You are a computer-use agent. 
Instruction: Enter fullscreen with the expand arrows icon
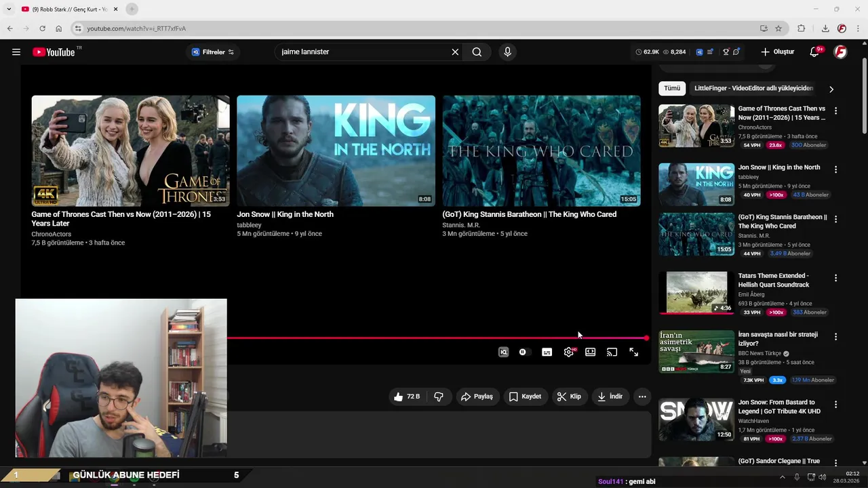coord(633,352)
